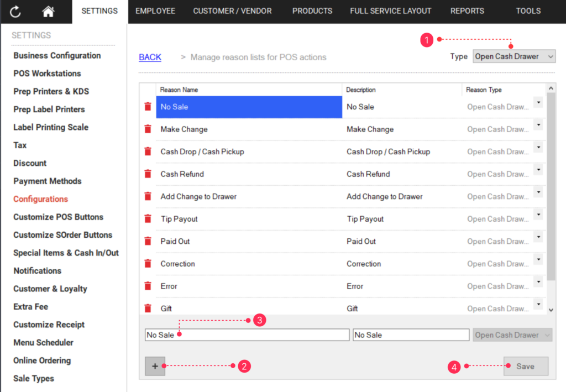Screen dimensions: 566x392
Task: Select Configurations in sidebar
Action: 40,199
